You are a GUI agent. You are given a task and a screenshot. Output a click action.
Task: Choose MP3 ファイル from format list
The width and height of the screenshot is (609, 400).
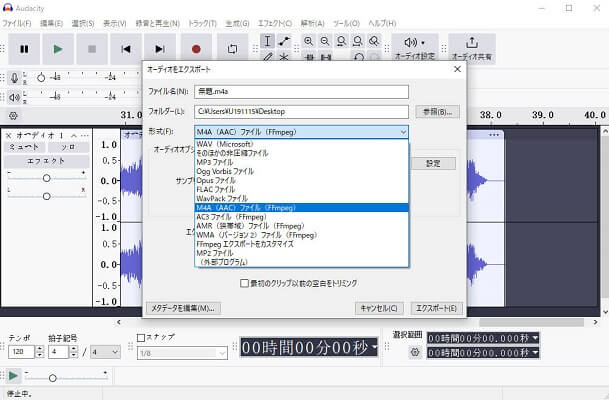click(x=301, y=162)
